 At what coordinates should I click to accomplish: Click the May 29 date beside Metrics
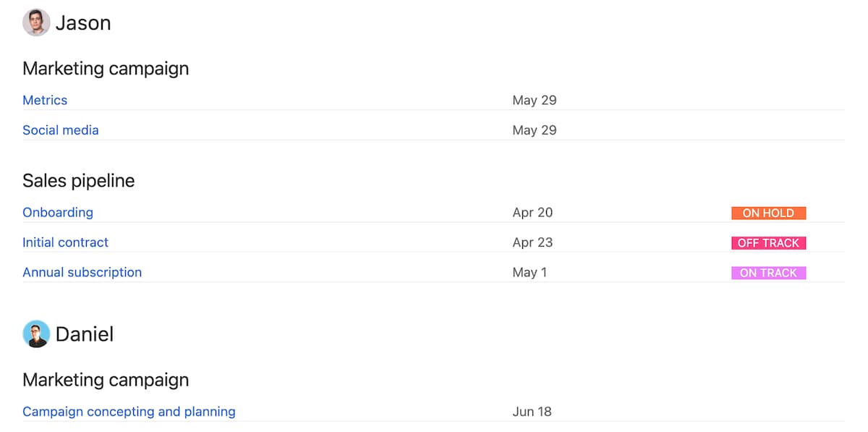click(535, 100)
